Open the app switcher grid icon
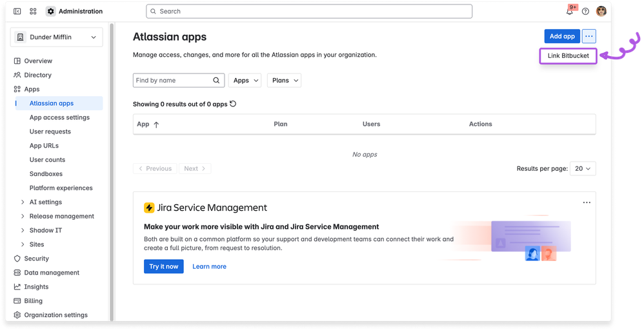This screenshot has width=644, height=330. coord(34,12)
